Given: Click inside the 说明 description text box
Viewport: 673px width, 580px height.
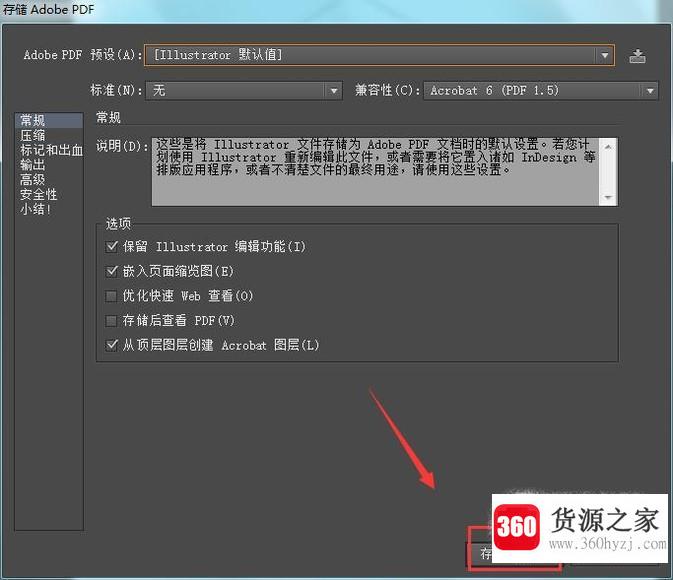Looking at the screenshot, I should click(376, 172).
